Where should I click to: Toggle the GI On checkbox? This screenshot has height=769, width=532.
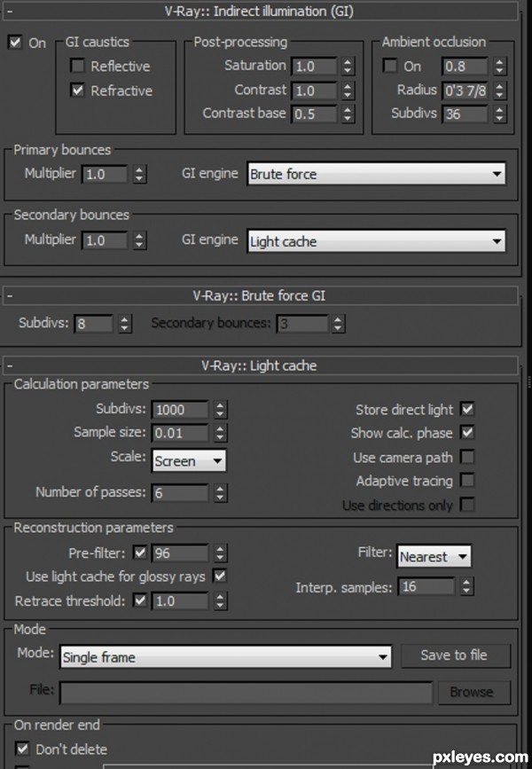[x=15, y=43]
